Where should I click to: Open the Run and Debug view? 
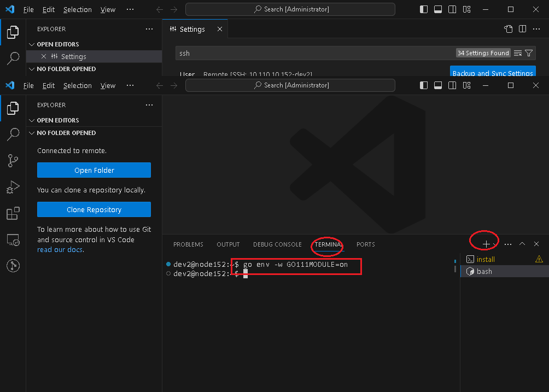pos(12,187)
